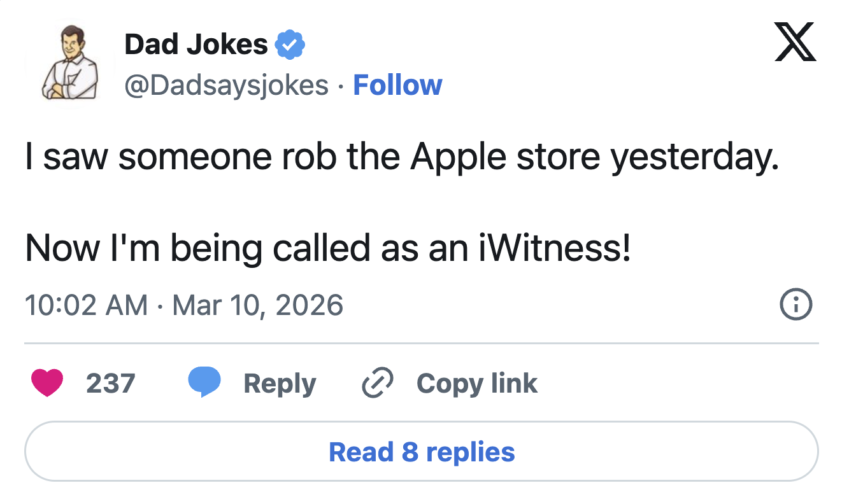The height and width of the screenshot is (504, 842).
Task: Click the blue speech bubble reply icon
Action: click(x=204, y=383)
